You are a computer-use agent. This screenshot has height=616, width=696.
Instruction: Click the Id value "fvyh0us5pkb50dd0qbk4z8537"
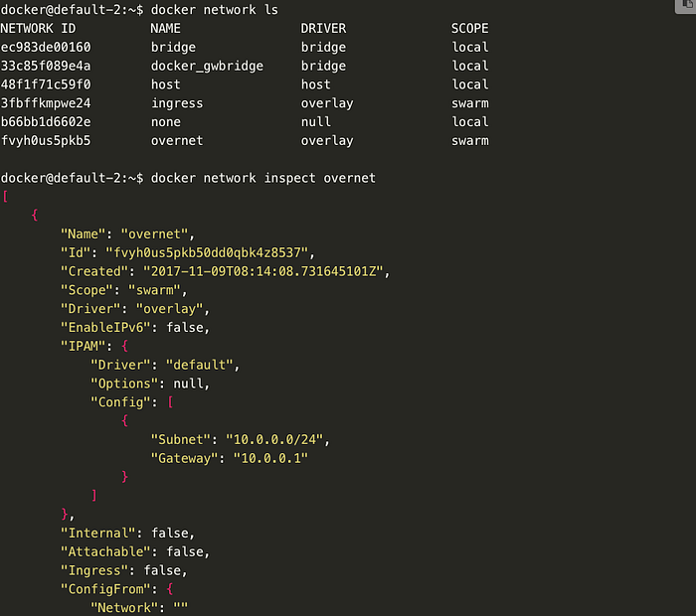point(207,252)
